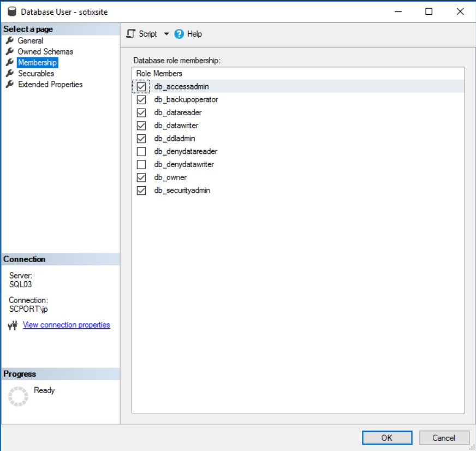Click the Extended Properties page icon
Viewport: 476px width, 451px height.
point(10,85)
